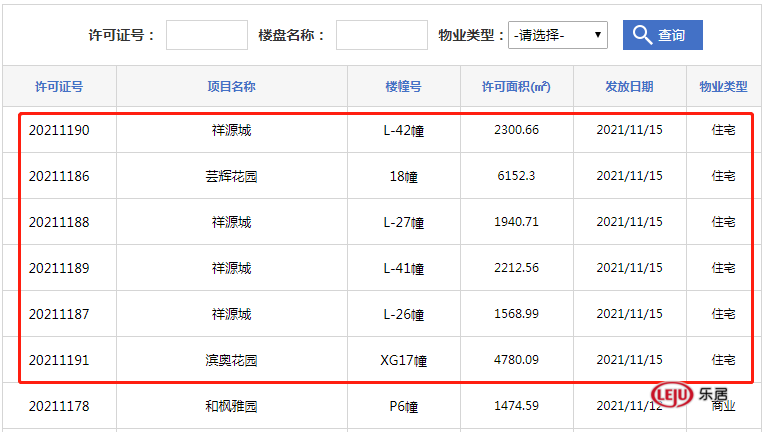
Task: Click 祥源城 in row 20211187
Action: point(231,314)
